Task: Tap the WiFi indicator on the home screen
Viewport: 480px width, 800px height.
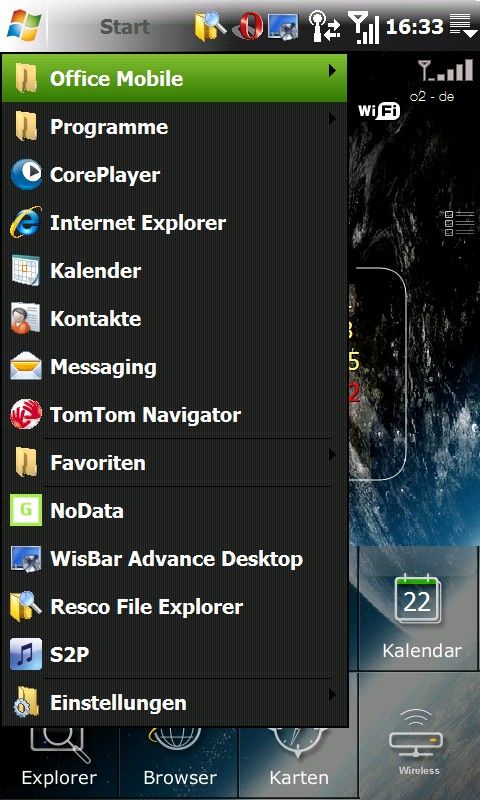Action: coord(379,111)
